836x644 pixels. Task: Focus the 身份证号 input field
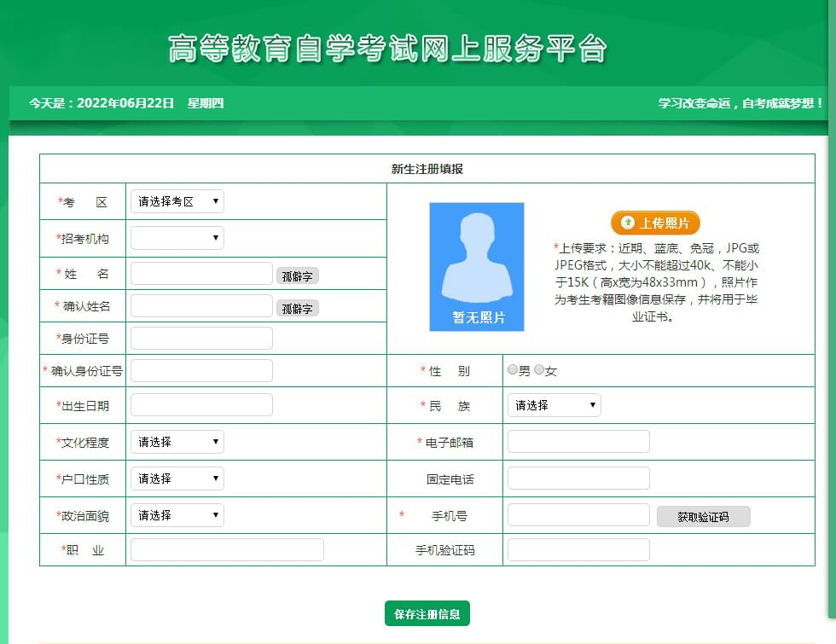pos(201,339)
